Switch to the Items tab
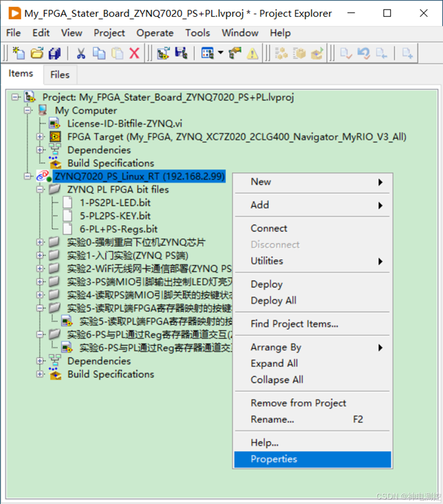The height and width of the screenshot is (504, 443). pyautogui.click(x=20, y=73)
